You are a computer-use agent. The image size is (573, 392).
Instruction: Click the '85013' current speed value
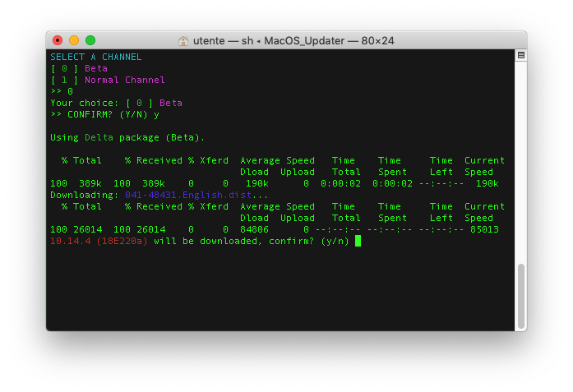[x=484, y=229]
